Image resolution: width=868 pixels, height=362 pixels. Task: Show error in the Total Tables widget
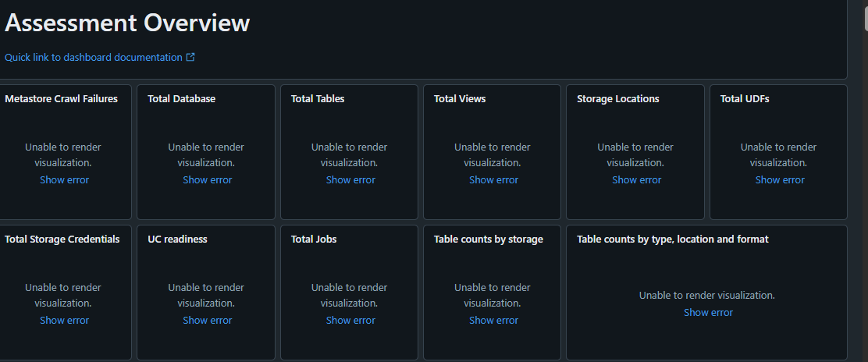coord(350,180)
